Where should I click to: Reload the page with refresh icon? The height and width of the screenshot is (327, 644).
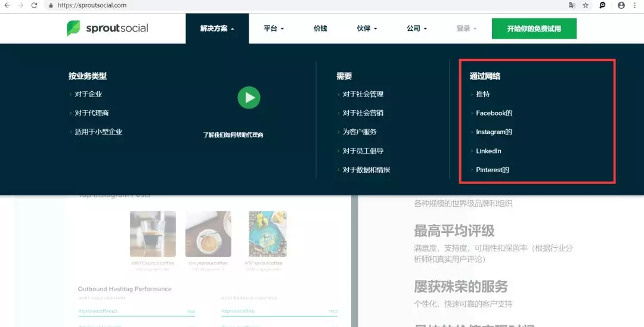tap(34, 5)
